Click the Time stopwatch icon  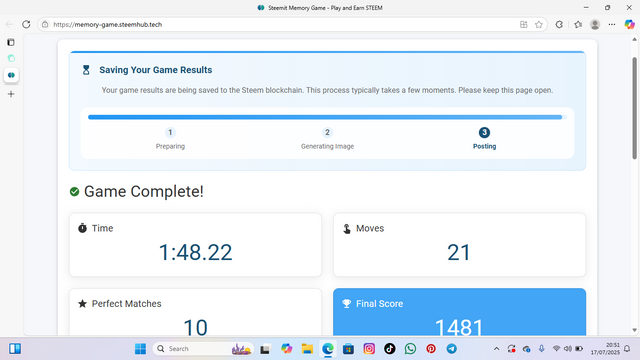click(x=82, y=228)
